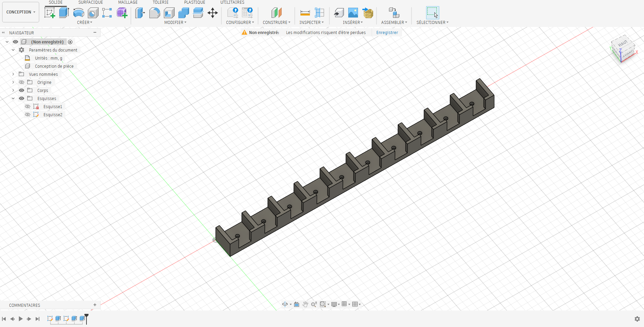Toggle visibility of the Origine folder

tap(21, 82)
